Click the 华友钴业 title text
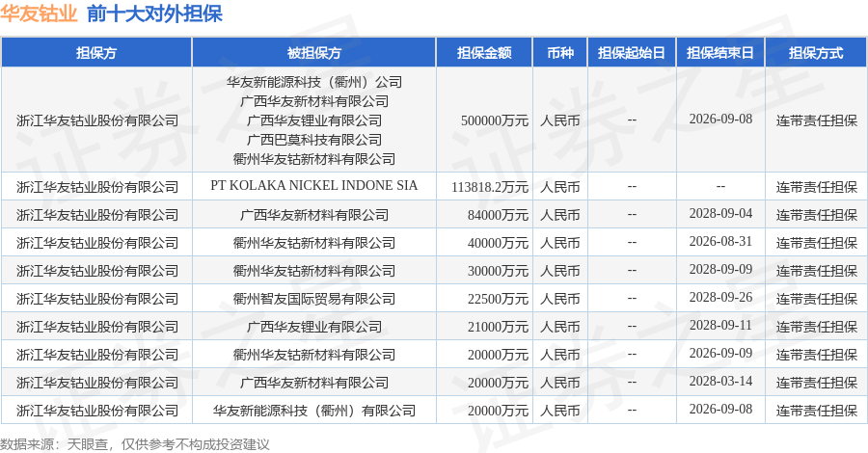The image size is (868, 453). [x=39, y=13]
